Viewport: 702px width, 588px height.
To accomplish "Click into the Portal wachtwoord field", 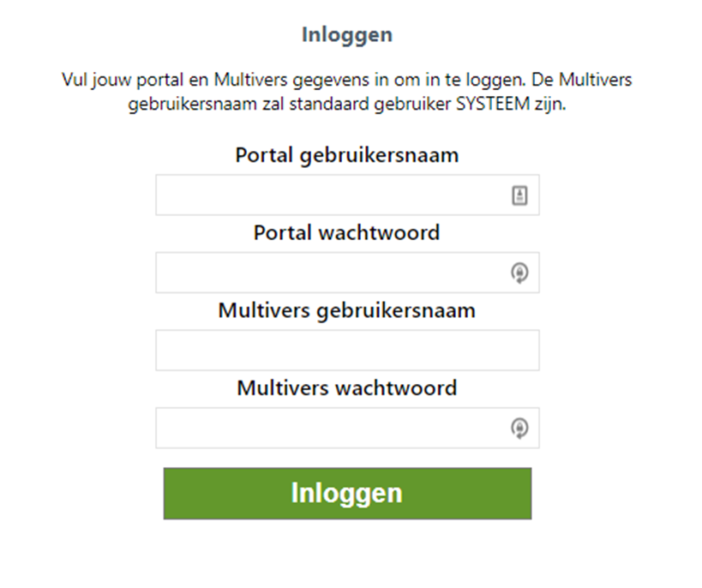I will point(330,273).
